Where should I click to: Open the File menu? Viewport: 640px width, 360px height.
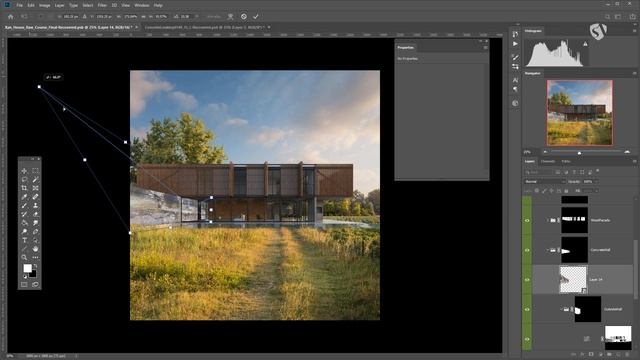(20, 5)
